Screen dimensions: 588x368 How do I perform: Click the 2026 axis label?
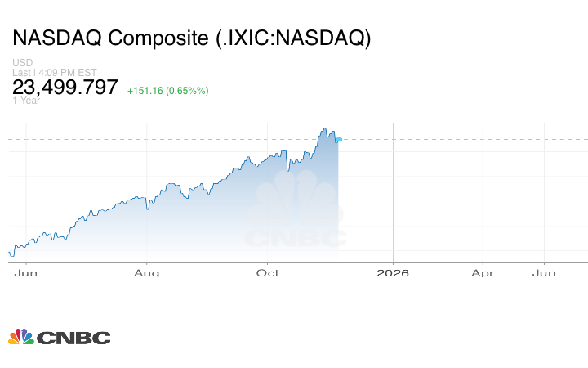tap(394, 273)
